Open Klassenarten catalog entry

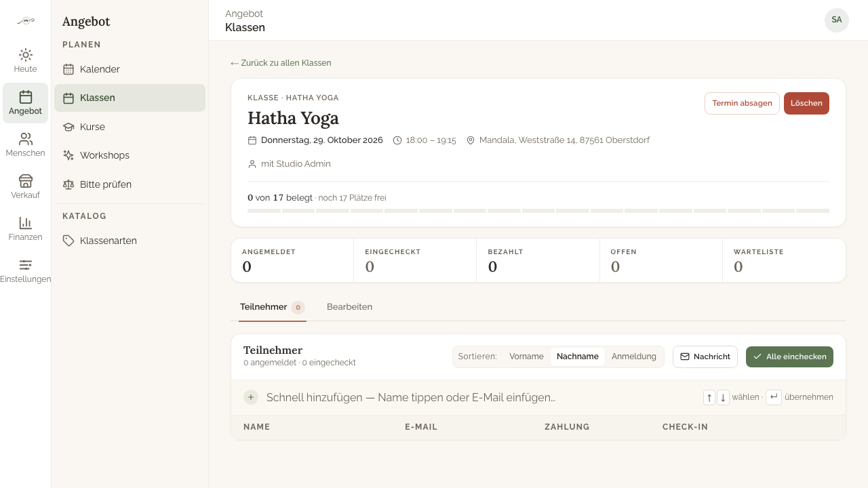[130, 241]
